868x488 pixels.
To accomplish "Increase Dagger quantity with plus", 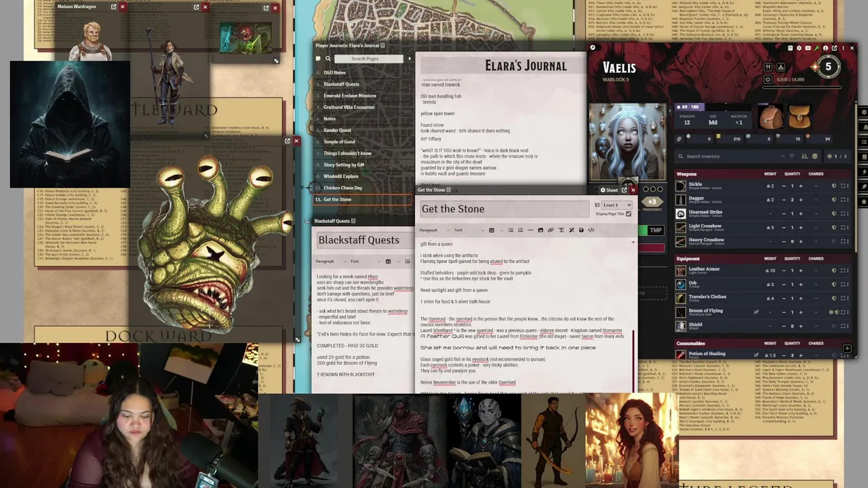I will coord(801,200).
